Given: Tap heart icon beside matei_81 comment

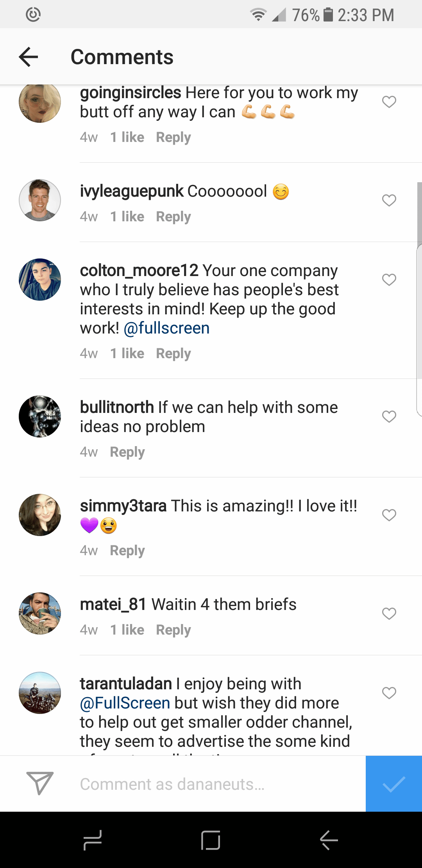Looking at the screenshot, I should pyautogui.click(x=389, y=614).
